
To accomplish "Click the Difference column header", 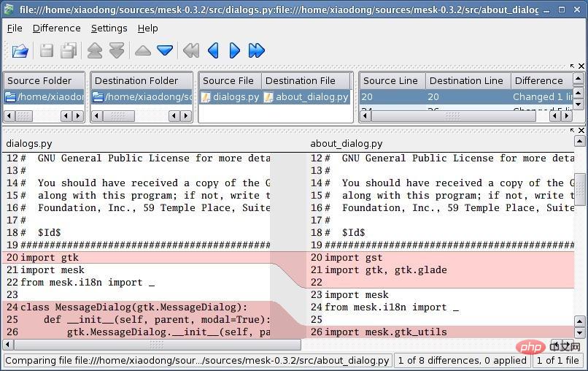I will point(542,81).
